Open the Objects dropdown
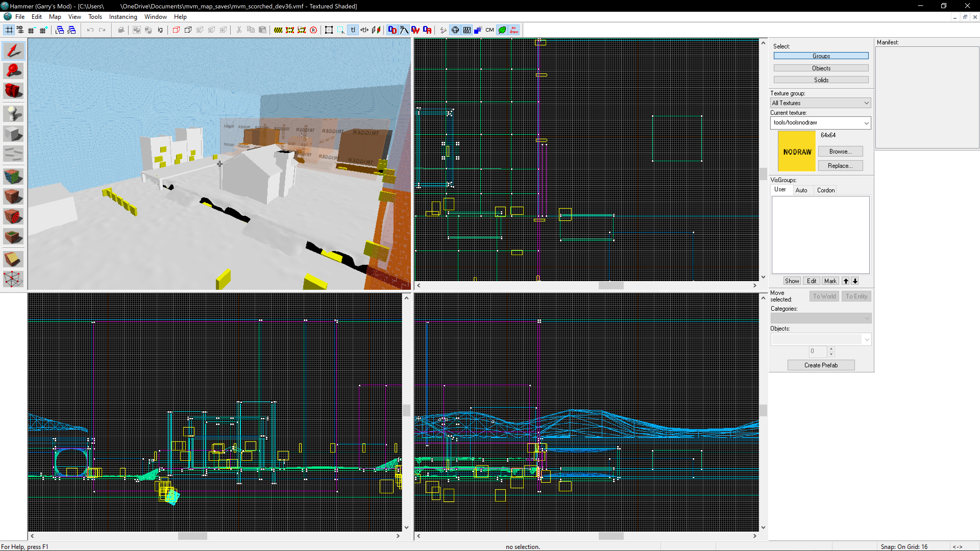980x551 pixels. tap(820, 339)
